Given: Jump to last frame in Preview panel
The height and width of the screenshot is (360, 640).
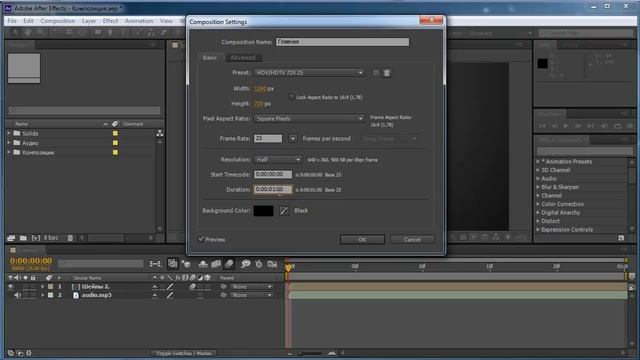Looking at the screenshot, I should [590, 126].
